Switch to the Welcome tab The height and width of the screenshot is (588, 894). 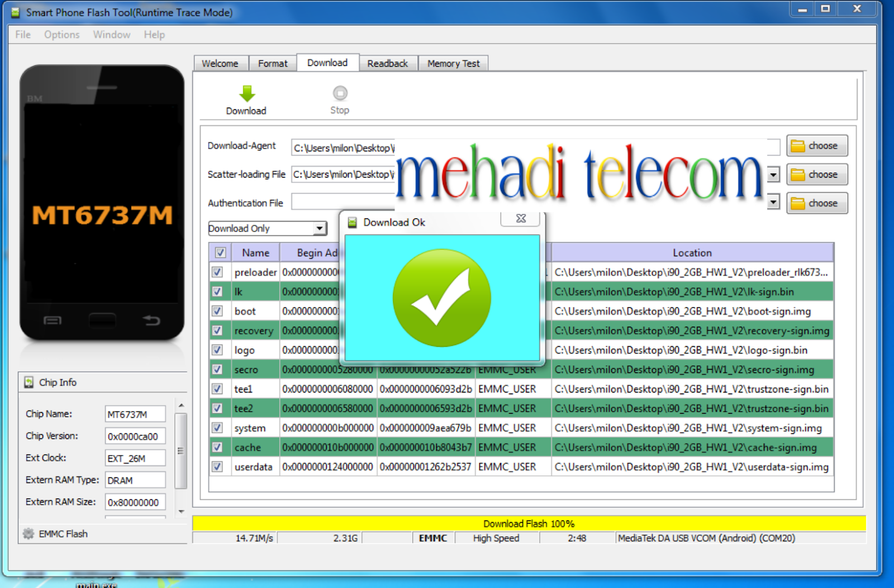pos(220,64)
